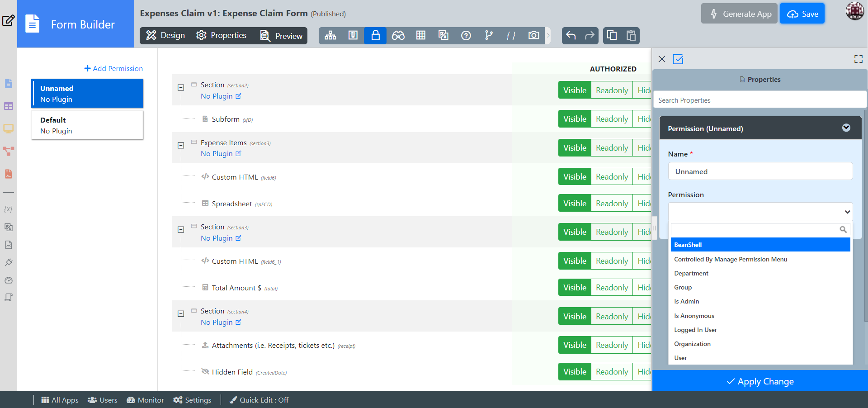Open the plug icon in left sidebar

click(x=9, y=262)
